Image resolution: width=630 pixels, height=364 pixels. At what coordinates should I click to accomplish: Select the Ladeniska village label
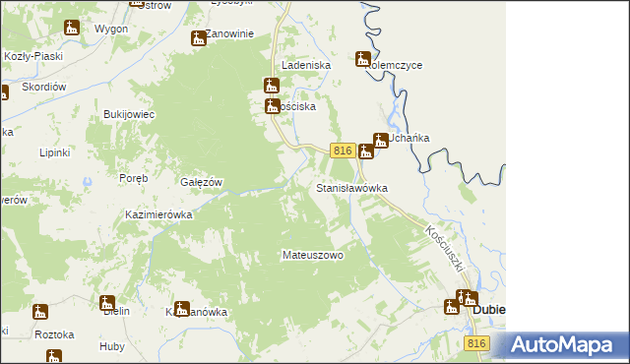306,65
